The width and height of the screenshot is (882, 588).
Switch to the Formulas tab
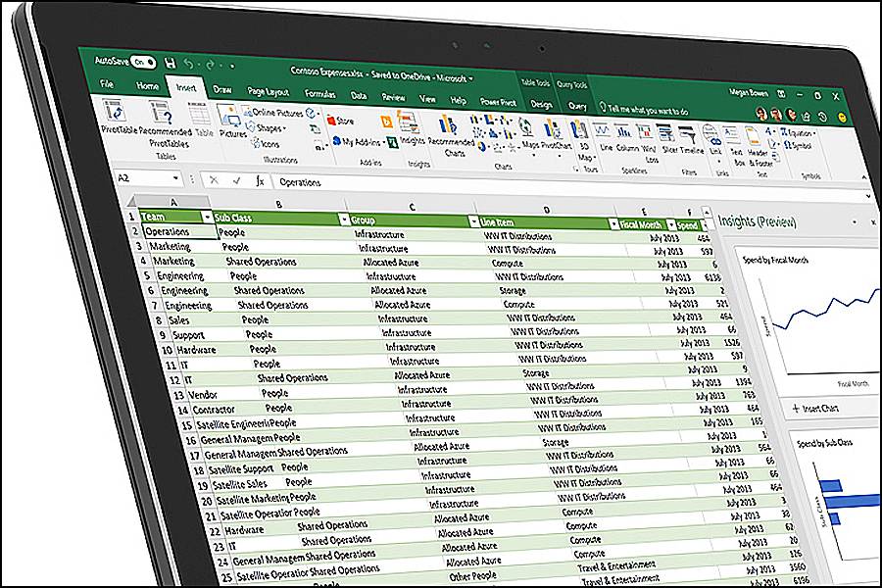click(319, 94)
